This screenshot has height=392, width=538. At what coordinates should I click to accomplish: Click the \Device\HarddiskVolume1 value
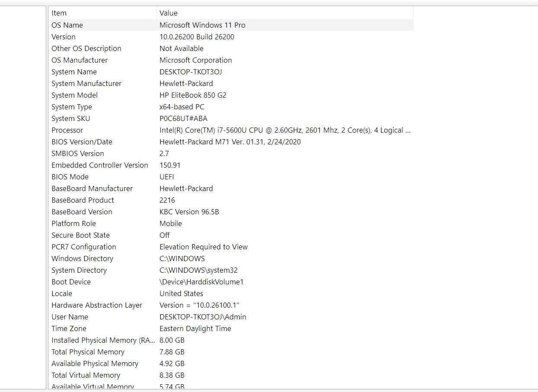point(202,282)
